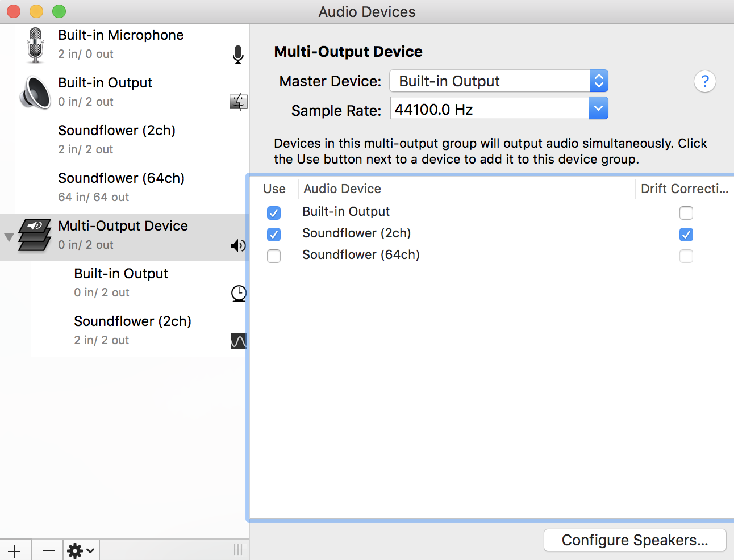
Task: Collapse the Multi-Output Device disclosure triangle
Action: pyautogui.click(x=9, y=237)
